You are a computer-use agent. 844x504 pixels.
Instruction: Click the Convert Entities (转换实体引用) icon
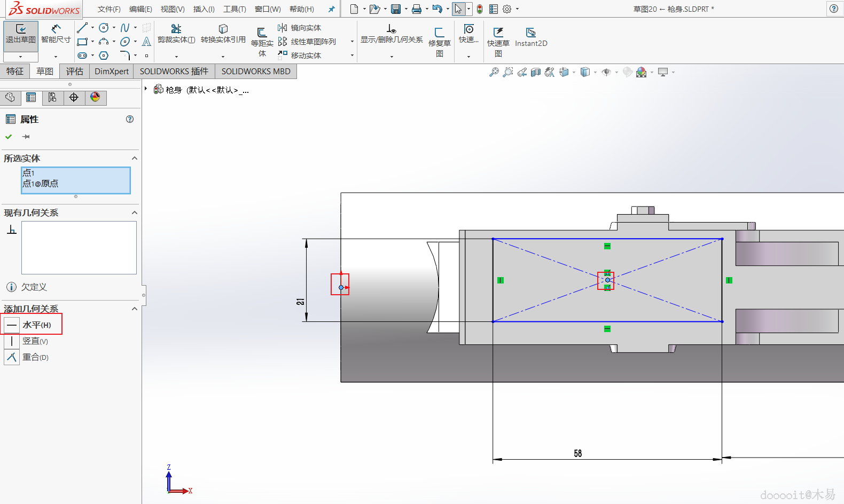tap(223, 34)
